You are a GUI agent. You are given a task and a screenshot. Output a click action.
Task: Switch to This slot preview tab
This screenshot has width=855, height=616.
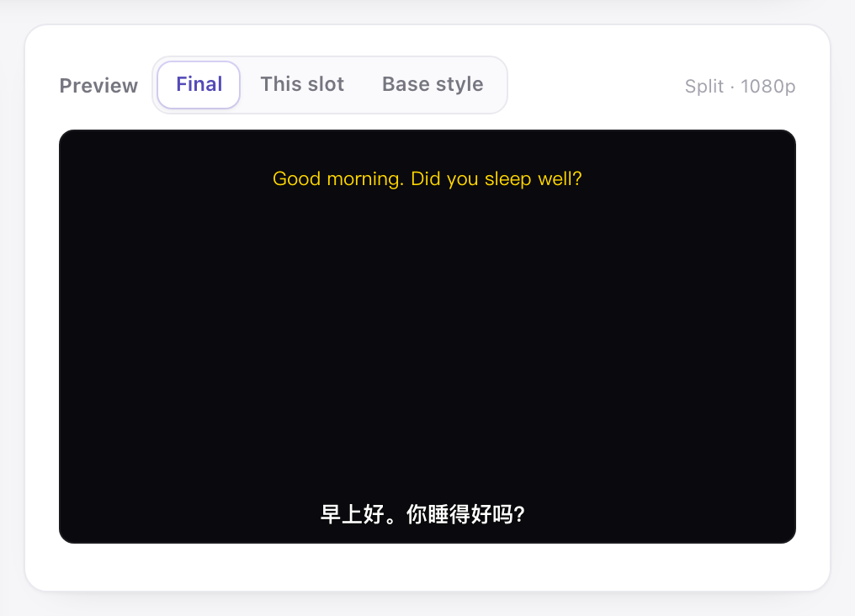tap(302, 84)
